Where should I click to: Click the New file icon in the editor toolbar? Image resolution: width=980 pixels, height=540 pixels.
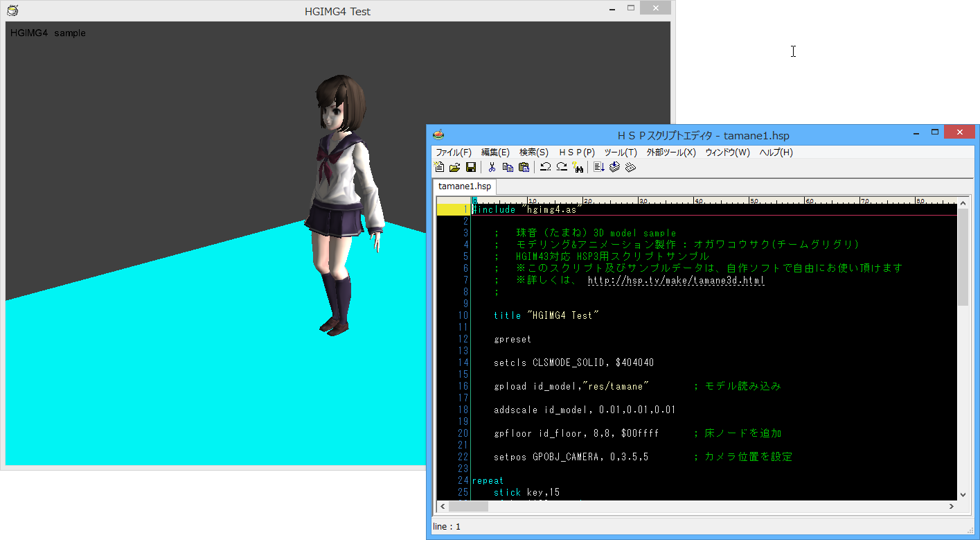click(x=439, y=167)
